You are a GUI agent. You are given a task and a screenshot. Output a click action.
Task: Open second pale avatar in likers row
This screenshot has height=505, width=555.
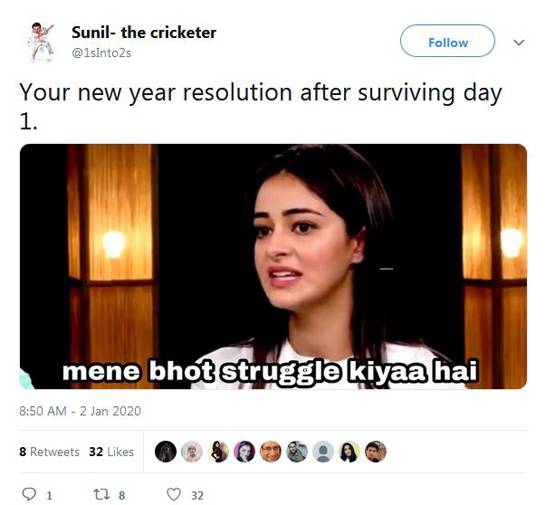[191, 452]
